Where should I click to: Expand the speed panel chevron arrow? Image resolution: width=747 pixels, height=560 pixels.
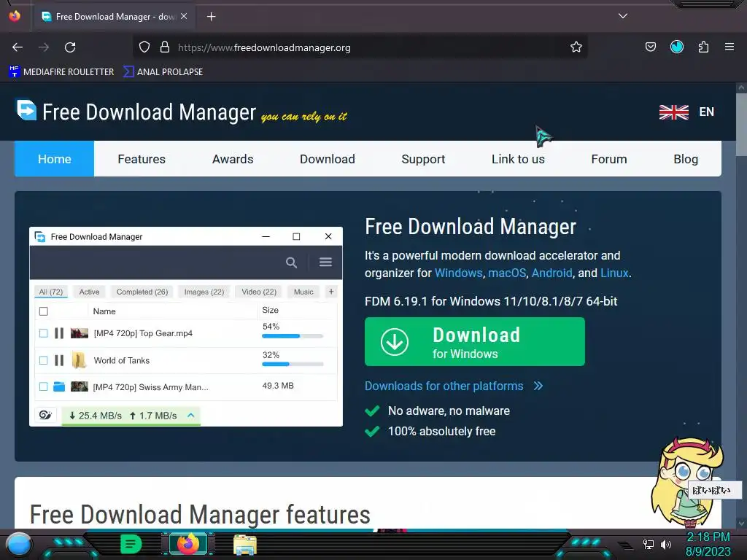pyautogui.click(x=191, y=415)
